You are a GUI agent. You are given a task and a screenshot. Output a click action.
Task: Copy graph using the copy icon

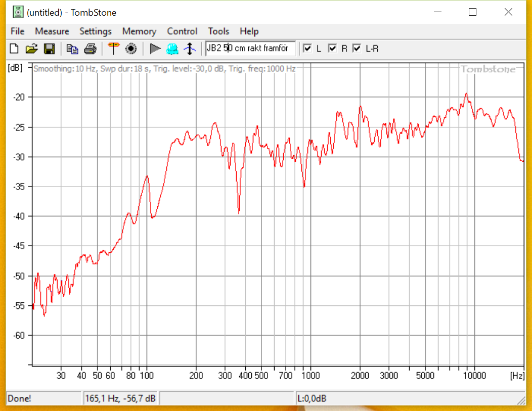coord(72,49)
